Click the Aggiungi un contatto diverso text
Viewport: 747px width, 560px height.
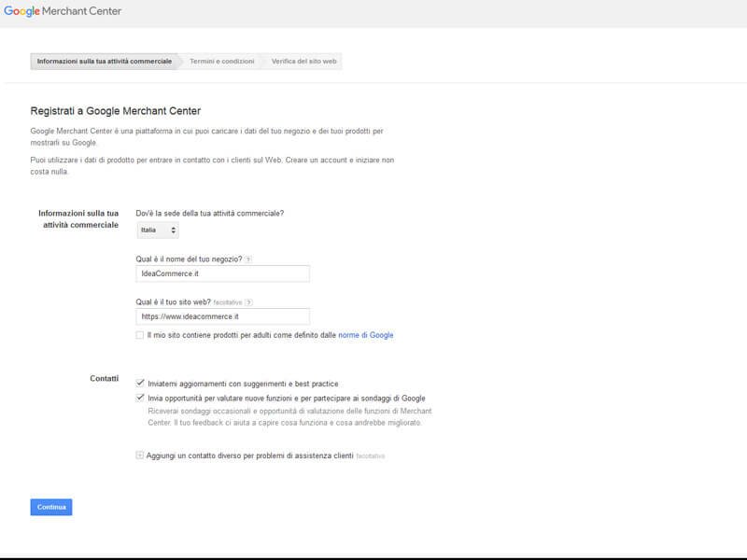click(x=249, y=455)
